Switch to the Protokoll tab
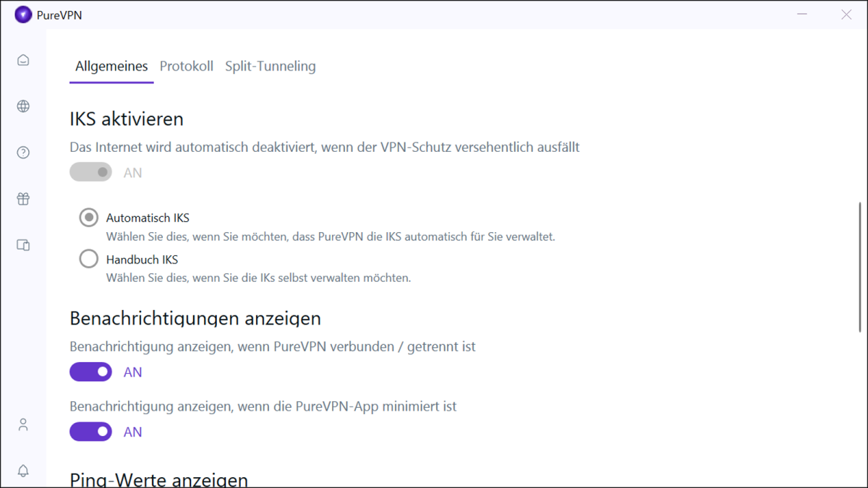This screenshot has height=488, width=868. pyautogui.click(x=187, y=67)
